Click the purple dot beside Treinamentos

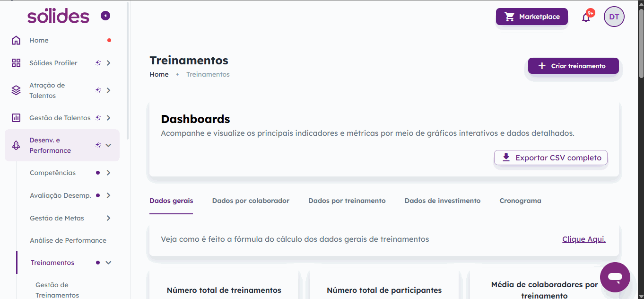point(98,263)
